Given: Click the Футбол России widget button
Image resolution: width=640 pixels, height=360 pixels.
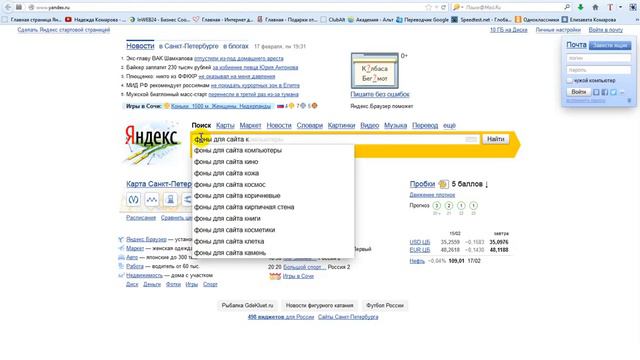Looking at the screenshot, I should click(x=384, y=305).
